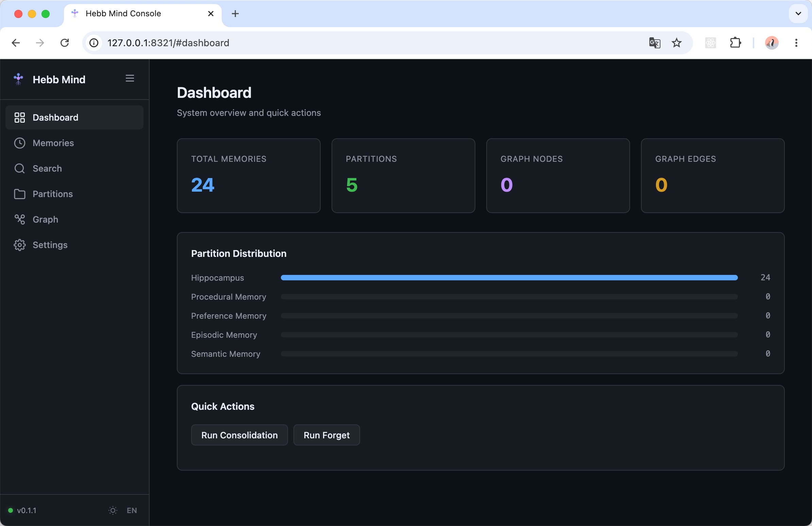The image size is (812, 526).
Task: Open the Partitions menu item
Action: [74, 194]
